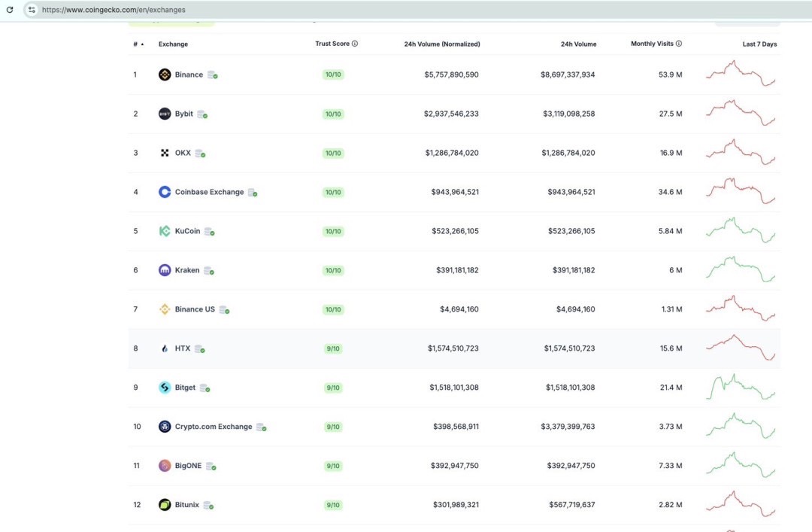
Task: Click the Trust Score info icon
Action: click(x=355, y=44)
